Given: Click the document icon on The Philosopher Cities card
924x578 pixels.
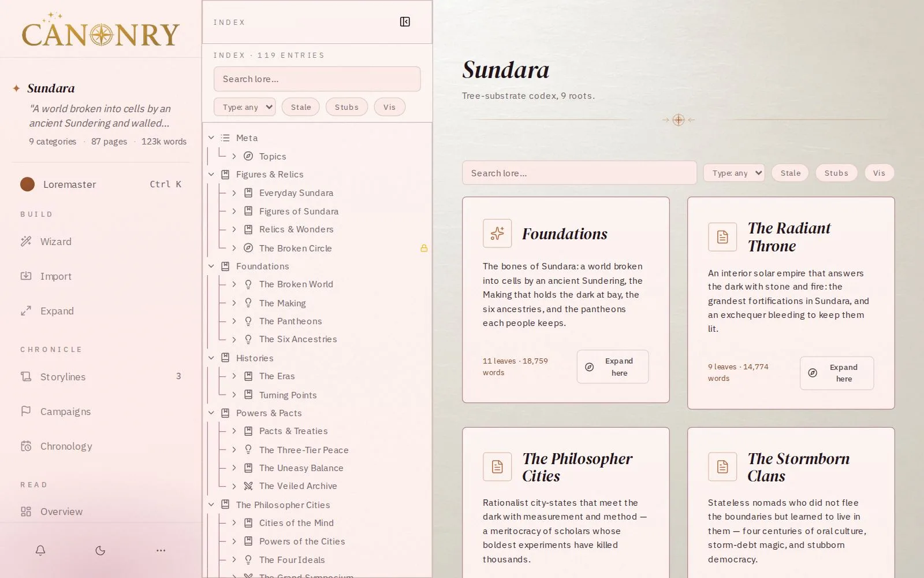Looking at the screenshot, I should pyautogui.click(x=497, y=466).
